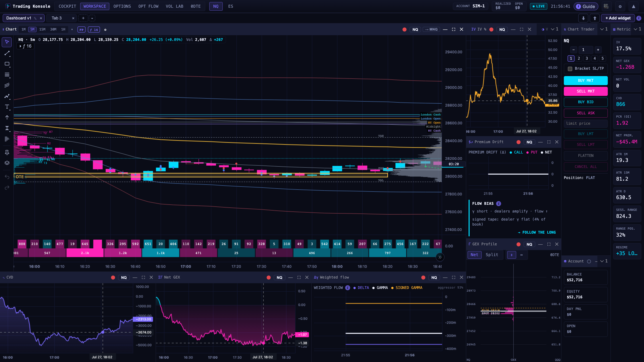Toggle the circle link indicator in Account panel
The image size is (644, 362).
(589, 261)
